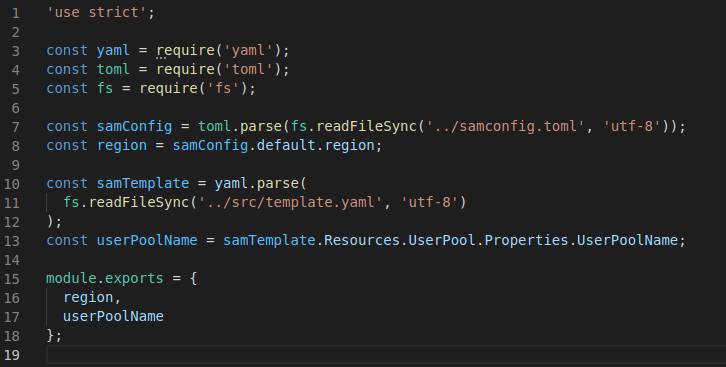
Task: Click line number 13 in the gutter
Action: pyautogui.click(x=12, y=241)
